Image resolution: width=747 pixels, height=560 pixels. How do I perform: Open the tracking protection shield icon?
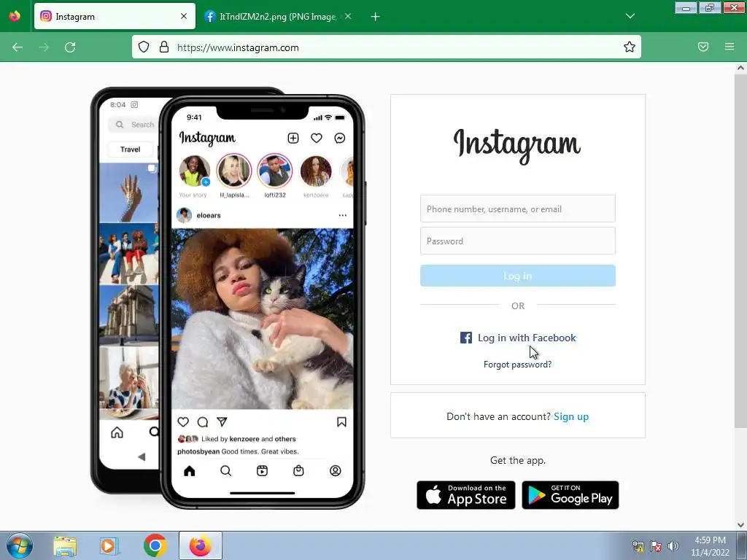pyautogui.click(x=144, y=47)
